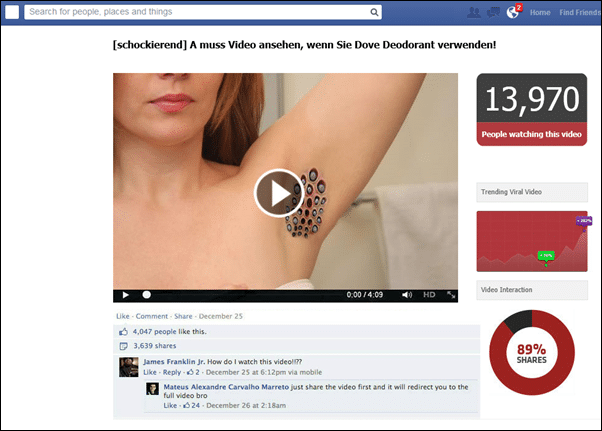Image resolution: width=602 pixels, height=431 pixels.
Task: Click the small play icon in control bar
Action: 125,295
